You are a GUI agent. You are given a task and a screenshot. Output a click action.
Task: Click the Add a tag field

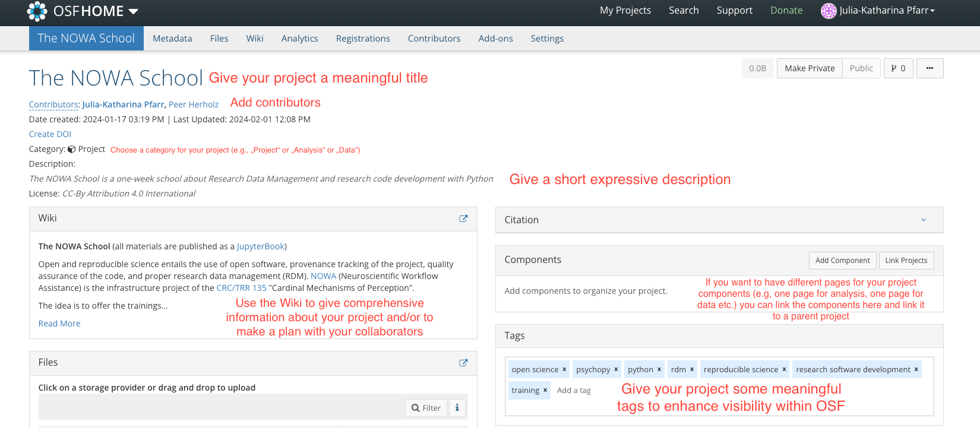coord(574,390)
